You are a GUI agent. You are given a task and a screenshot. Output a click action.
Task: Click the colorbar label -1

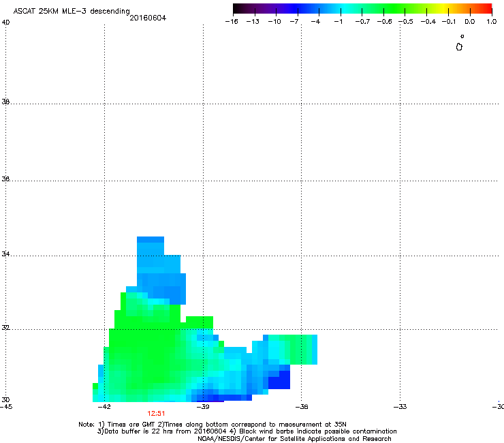[x=338, y=22]
